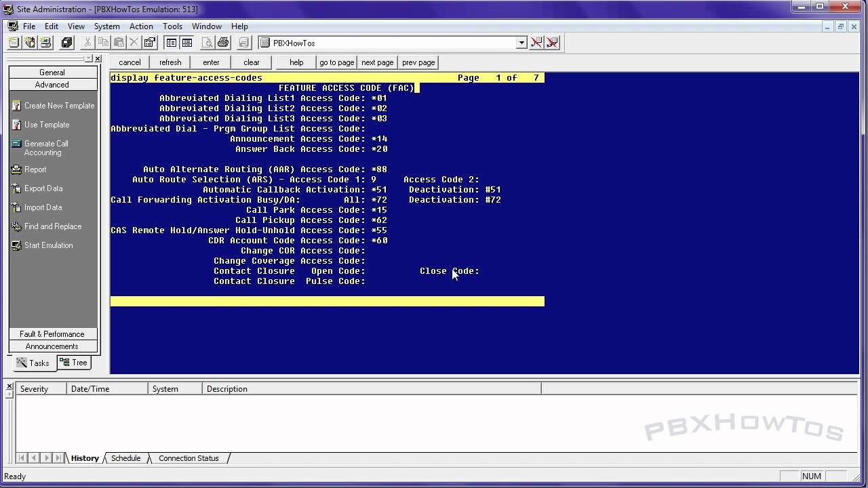Click the first new-document toolbar icon
Viewport: 868px width, 488px height.
click(x=14, y=43)
